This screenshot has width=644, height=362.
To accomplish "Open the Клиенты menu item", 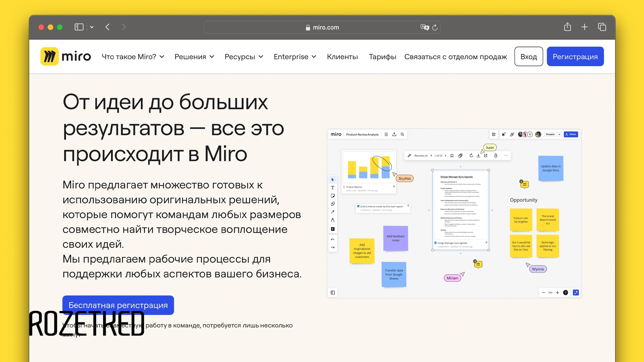I will click(x=342, y=57).
